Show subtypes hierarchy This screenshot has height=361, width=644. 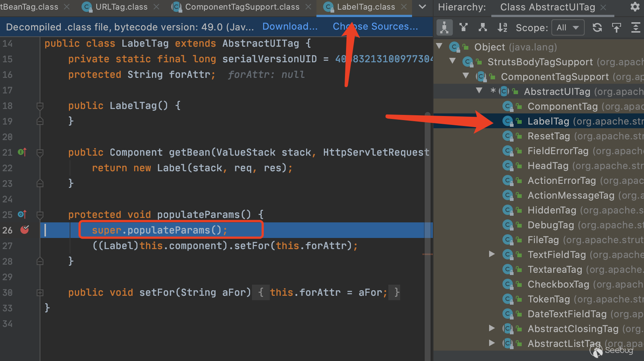[x=482, y=27]
